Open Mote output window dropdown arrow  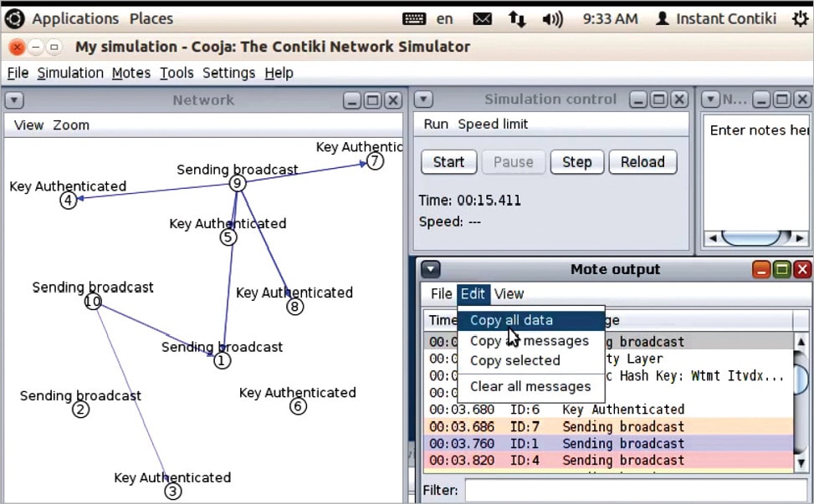point(431,269)
